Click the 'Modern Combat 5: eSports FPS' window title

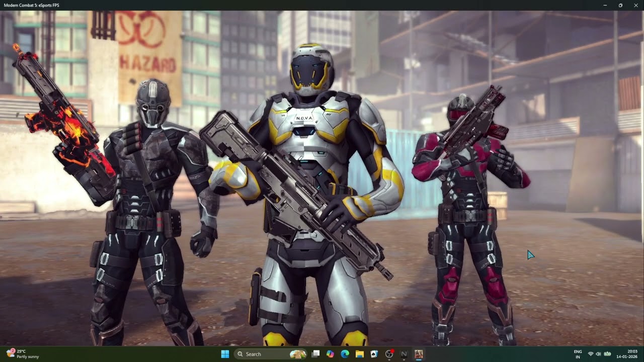[31, 5]
